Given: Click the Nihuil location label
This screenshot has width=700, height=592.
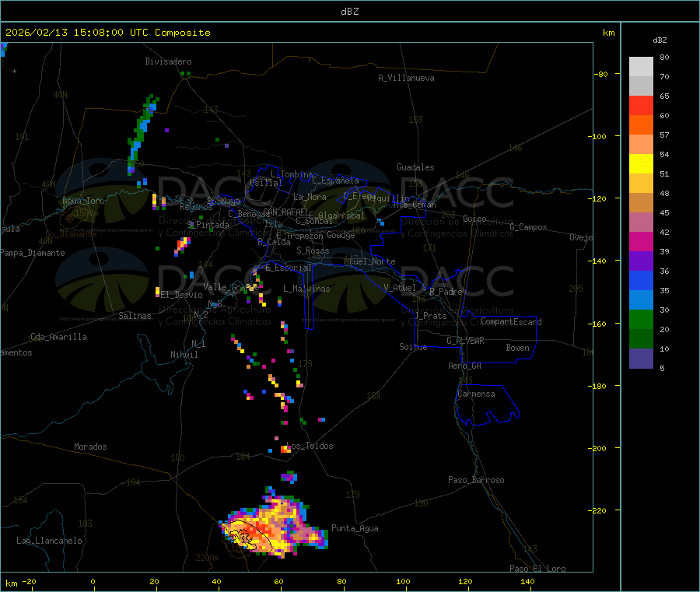Looking at the screenshot, I should tap(184, 355).
